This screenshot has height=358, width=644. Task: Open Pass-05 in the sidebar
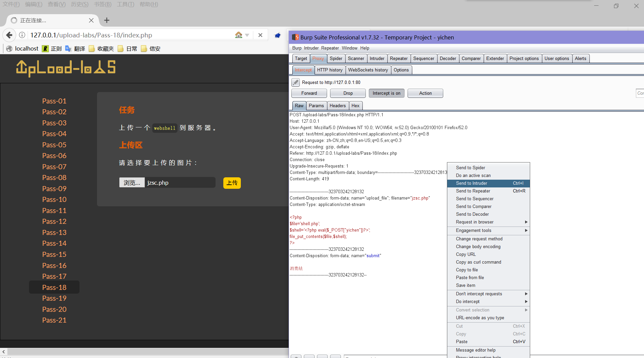pos(54,145)
